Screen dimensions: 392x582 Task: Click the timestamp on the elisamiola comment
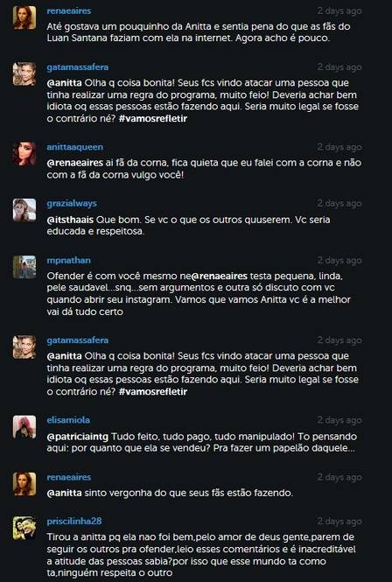point(339,420)
